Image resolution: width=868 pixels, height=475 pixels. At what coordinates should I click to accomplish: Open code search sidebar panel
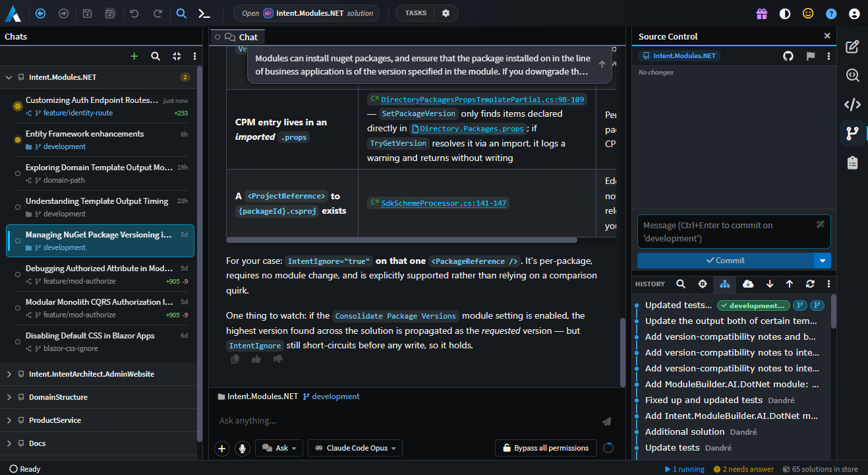point(853,75)
